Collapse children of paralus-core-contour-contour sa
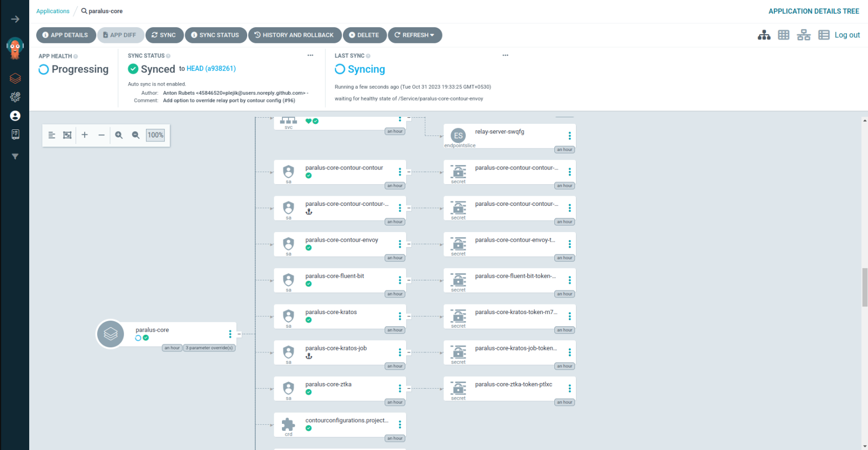The width and height of the screenshot is (868, 450). [x=409, y=172]
